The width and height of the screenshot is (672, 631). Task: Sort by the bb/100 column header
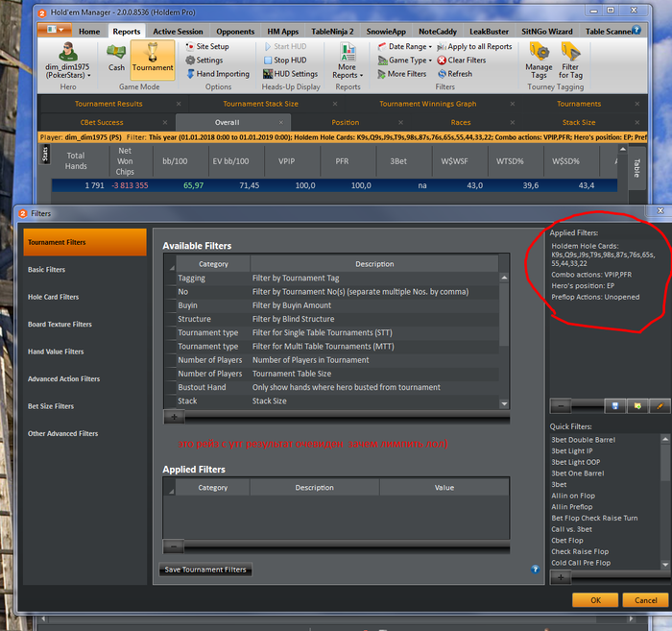click(175, 161)
